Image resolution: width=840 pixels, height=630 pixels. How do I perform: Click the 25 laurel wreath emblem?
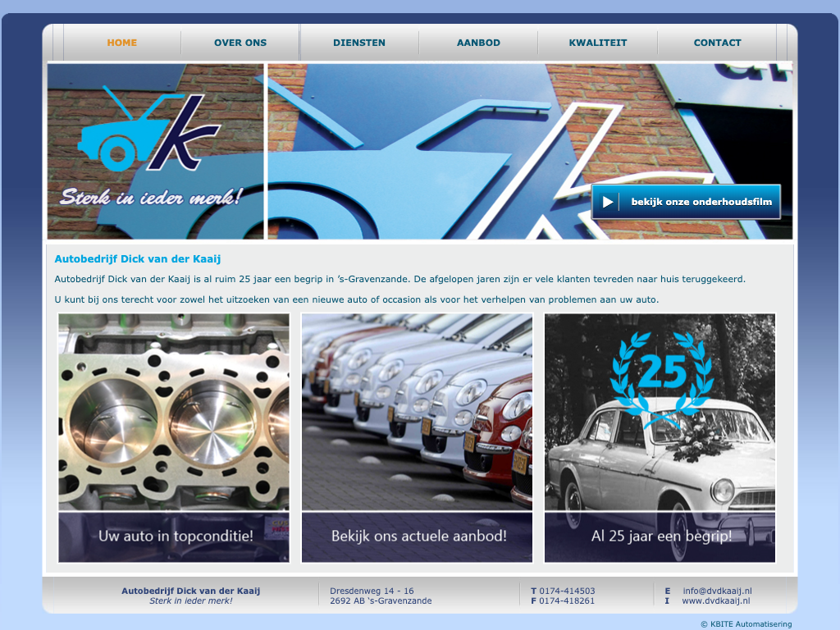pyautogui.click(x=661, y=378)
